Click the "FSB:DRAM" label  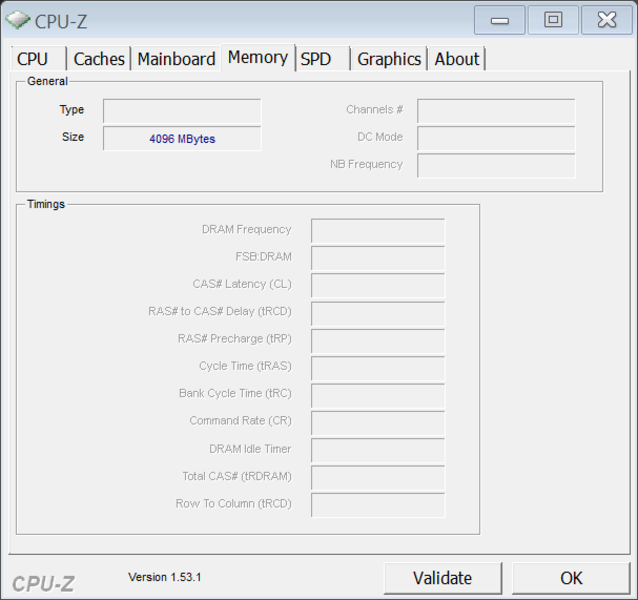pyautogui.click(x=263, y=257)
